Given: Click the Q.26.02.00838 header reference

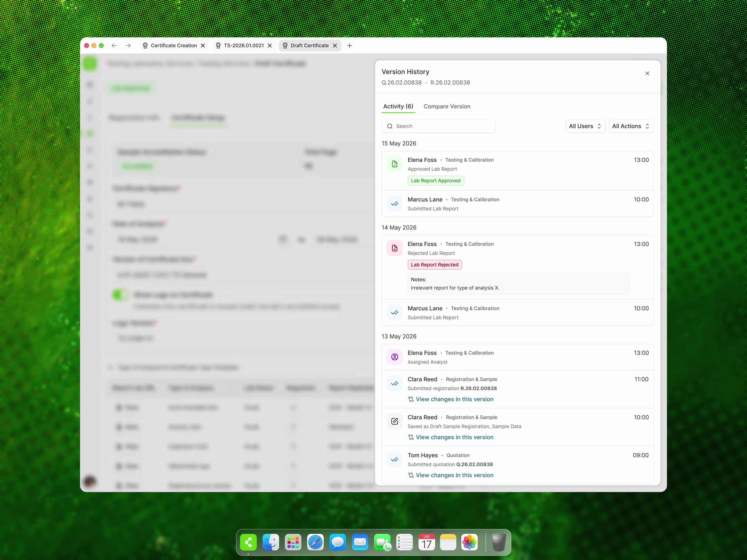Looking at the screenshot, I should 402,83.
